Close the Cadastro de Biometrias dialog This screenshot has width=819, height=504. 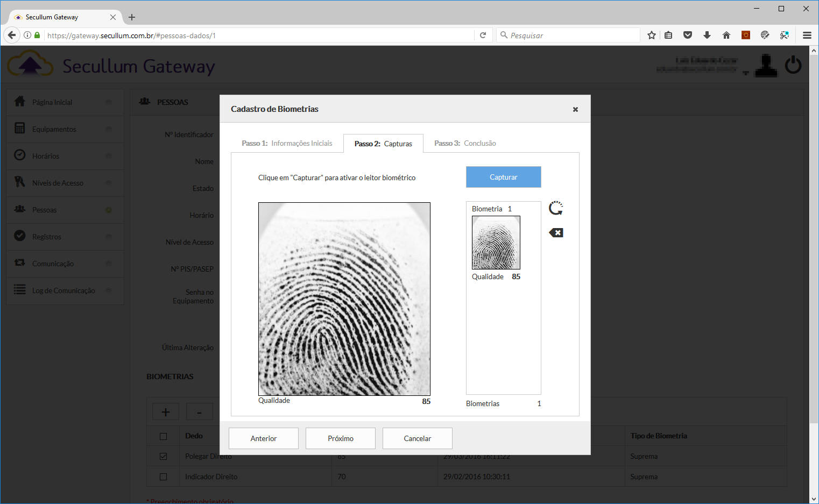(x=575, y=109)
